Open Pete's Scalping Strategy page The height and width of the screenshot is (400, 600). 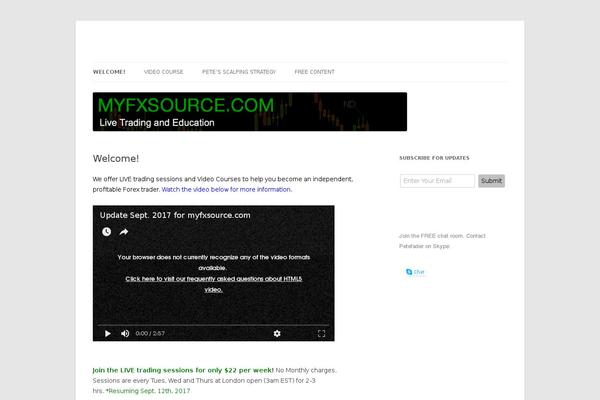[x=239, y=72]
